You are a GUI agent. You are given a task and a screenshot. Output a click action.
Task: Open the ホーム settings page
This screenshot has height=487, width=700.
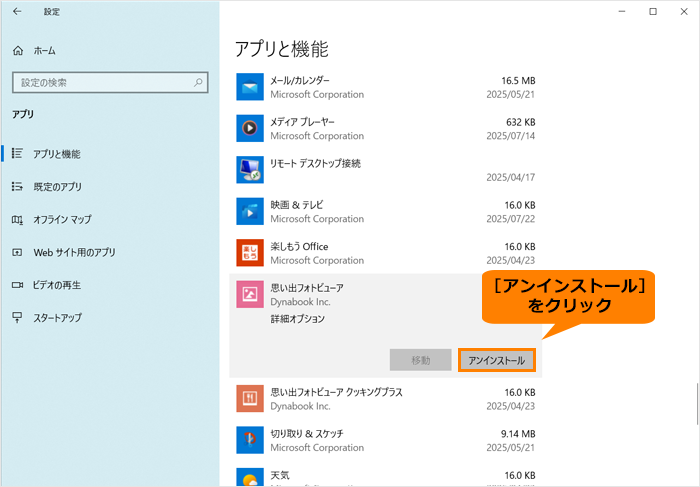[x=45, y=51]
